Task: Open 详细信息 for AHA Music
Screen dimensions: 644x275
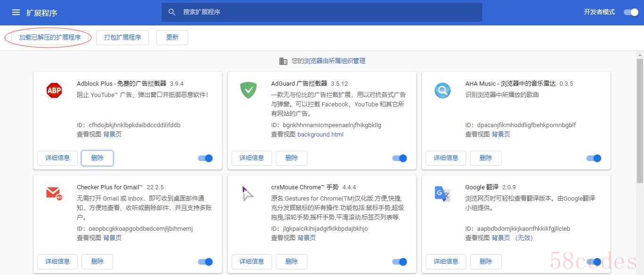Action: (446, 158)
